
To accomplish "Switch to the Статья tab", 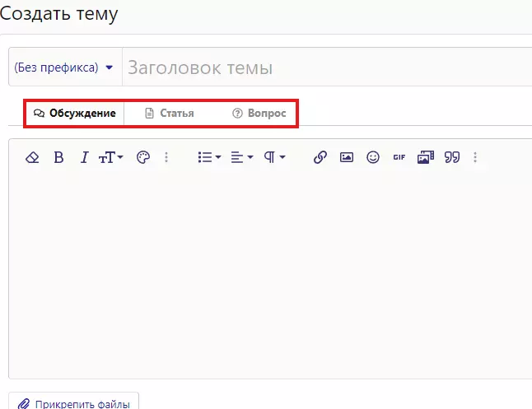I will coord(170,114).
